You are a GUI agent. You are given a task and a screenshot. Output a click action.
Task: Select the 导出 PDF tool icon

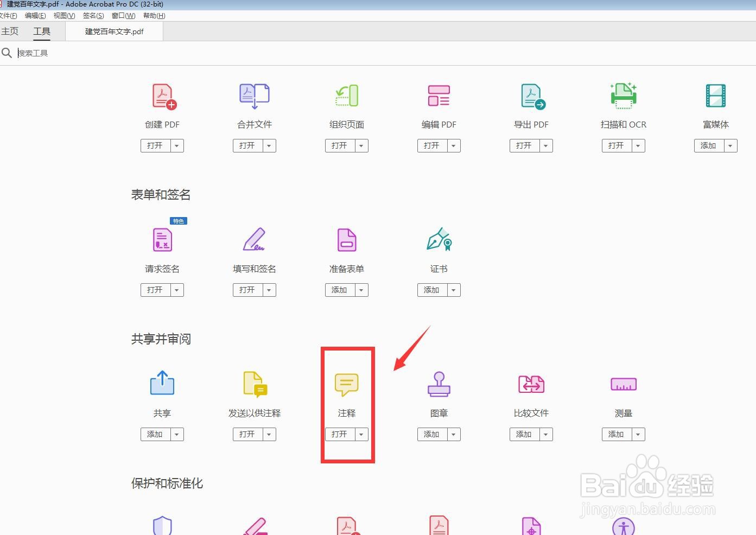click(x=532, y=97)
